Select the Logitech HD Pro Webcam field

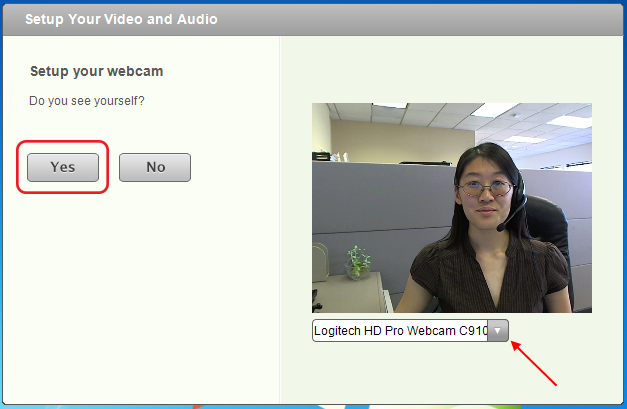[x=399, y=331]
